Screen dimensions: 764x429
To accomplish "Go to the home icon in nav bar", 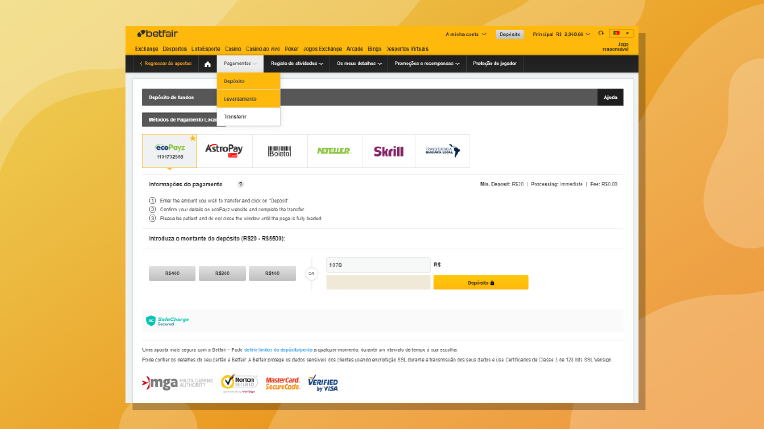I will point(208,64).
